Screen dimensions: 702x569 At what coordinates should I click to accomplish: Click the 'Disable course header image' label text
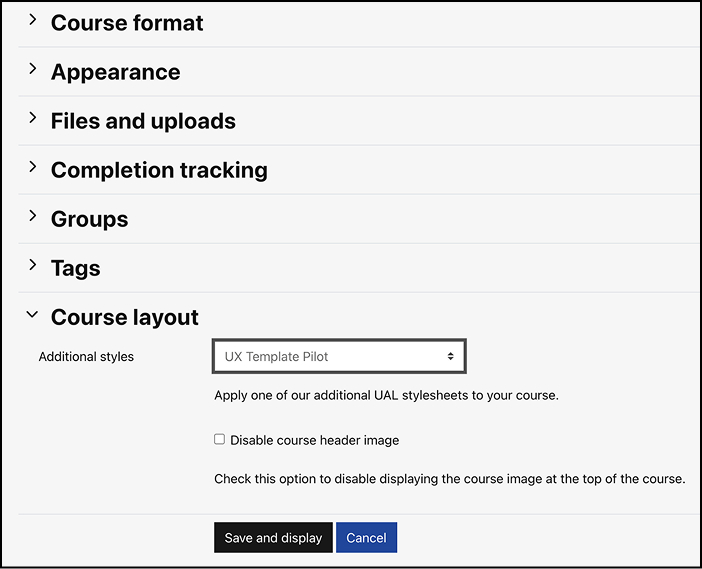314,440
